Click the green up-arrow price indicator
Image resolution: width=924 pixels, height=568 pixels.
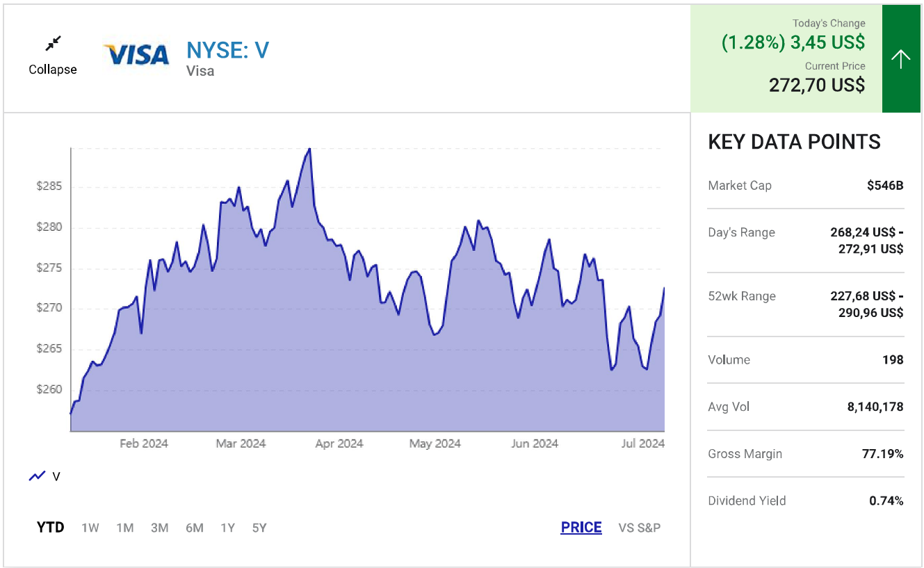pyautogui.click(x=900, y=59)
